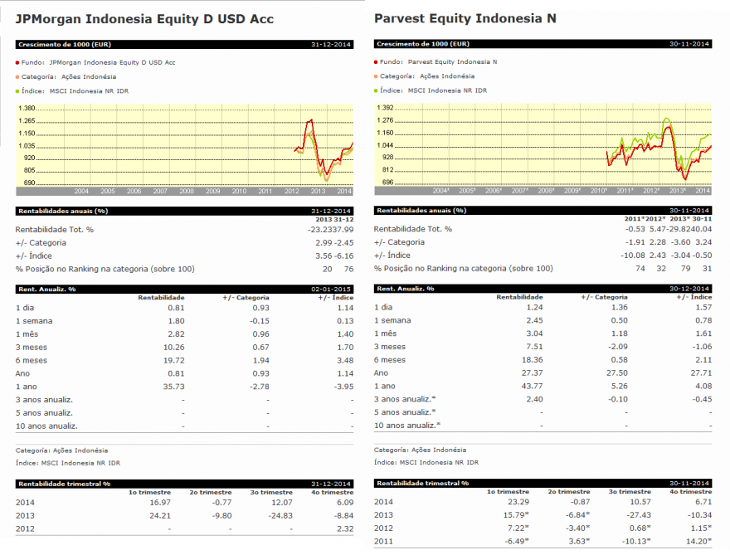Click the 3 anos anualiz. row for Parvest
Screen dimensions: 730x560
(543, 399)
